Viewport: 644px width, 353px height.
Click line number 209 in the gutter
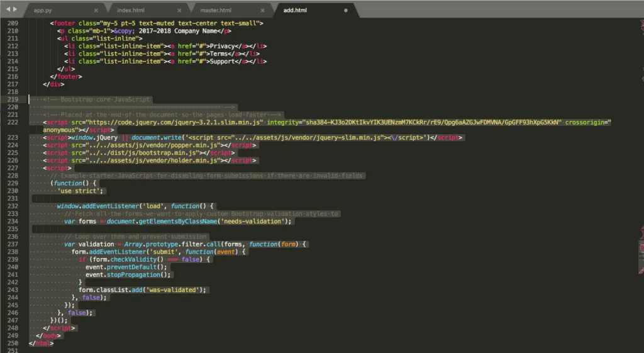13,23
